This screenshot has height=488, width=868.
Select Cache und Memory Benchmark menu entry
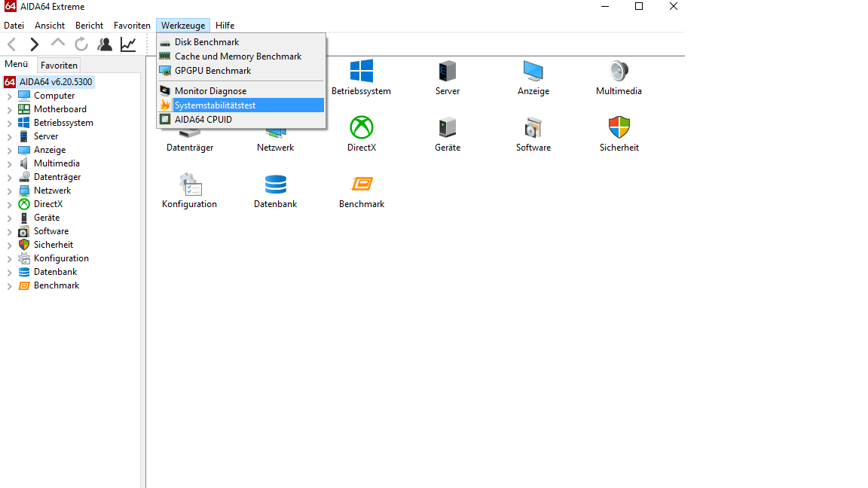pyautogui.click(x=241, y=56)
